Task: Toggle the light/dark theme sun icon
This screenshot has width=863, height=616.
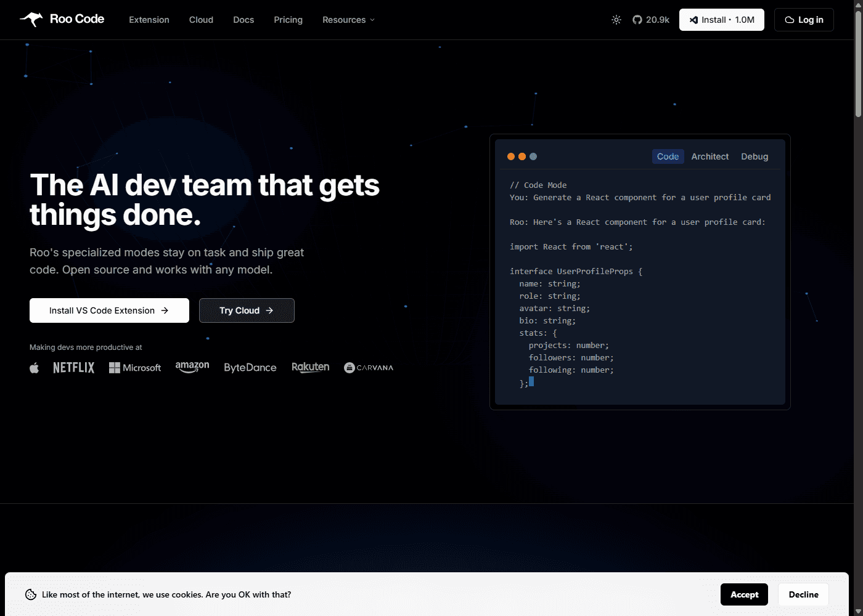Action: coord(616,20)
